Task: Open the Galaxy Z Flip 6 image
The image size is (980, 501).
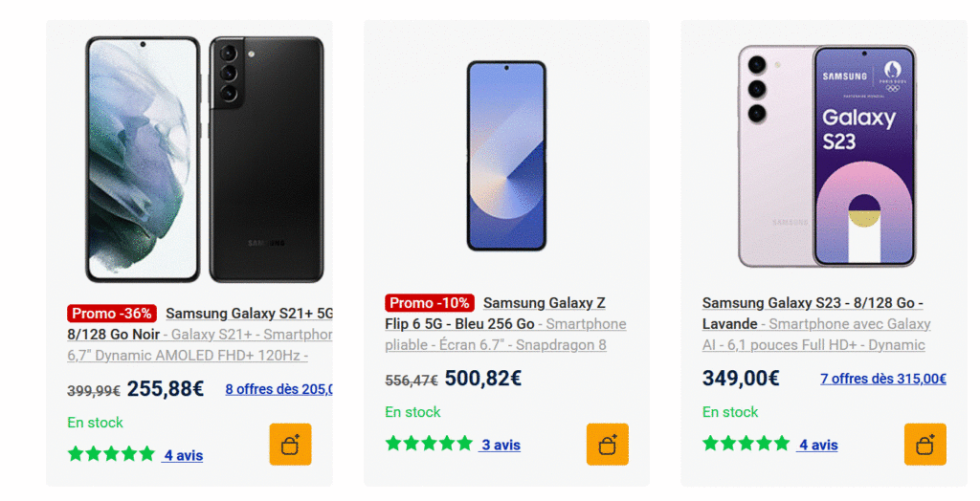Action: click(506, 156)
